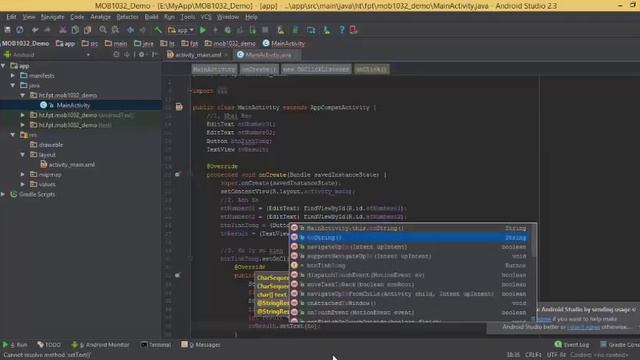640x360 pixels.
Task: Open the Tools menu
Action: tap(187, 17)
